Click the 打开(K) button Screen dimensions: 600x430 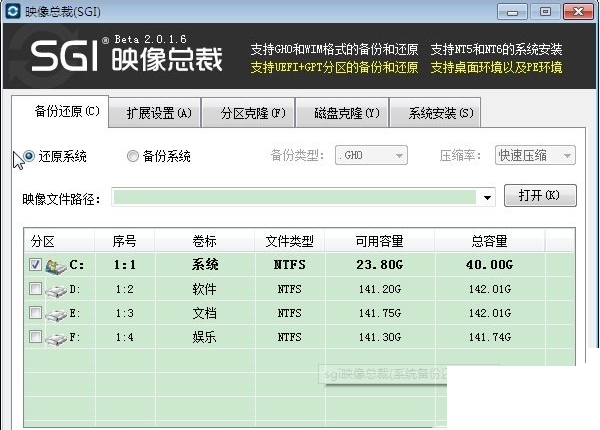tap(540, 195)
